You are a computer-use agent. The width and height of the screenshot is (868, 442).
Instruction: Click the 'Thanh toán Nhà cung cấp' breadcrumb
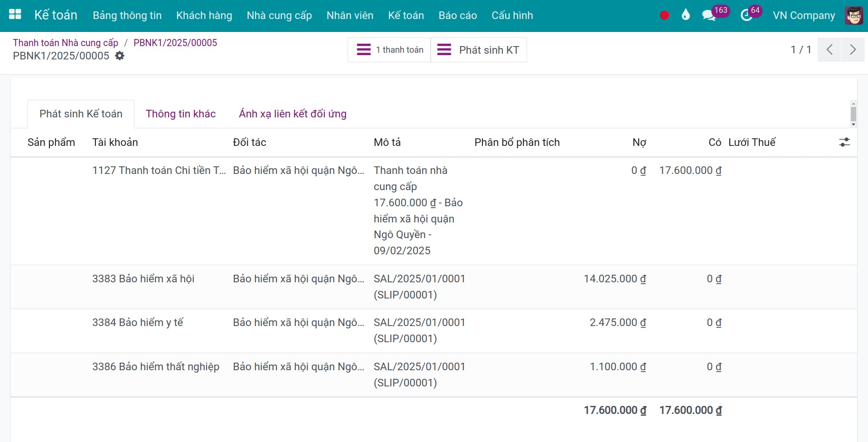(66, 43)
